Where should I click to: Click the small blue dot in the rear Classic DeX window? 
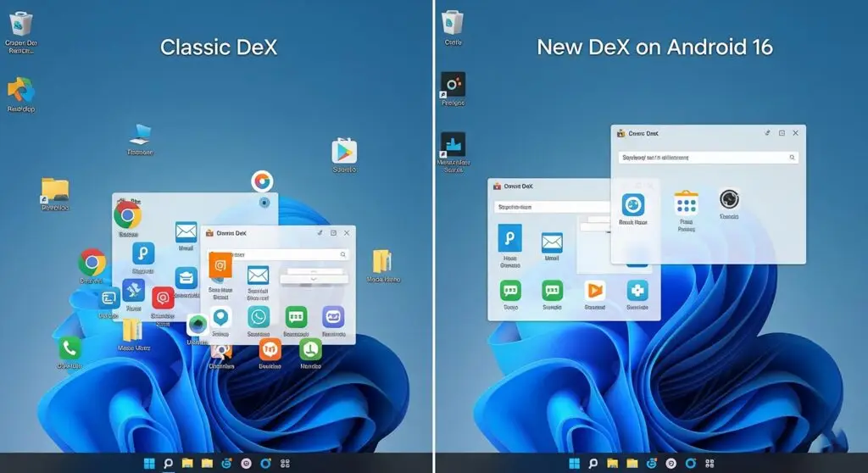pos(264,203)
